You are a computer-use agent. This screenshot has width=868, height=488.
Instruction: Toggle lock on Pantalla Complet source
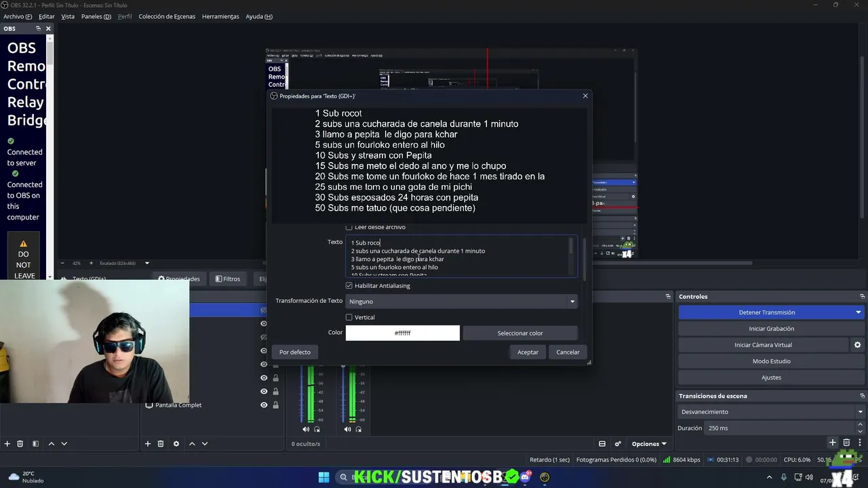point(275,405)
